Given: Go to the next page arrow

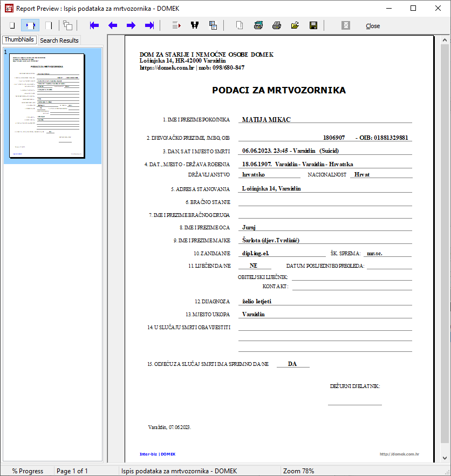Looking at the screenshot, I should [131, 25].
